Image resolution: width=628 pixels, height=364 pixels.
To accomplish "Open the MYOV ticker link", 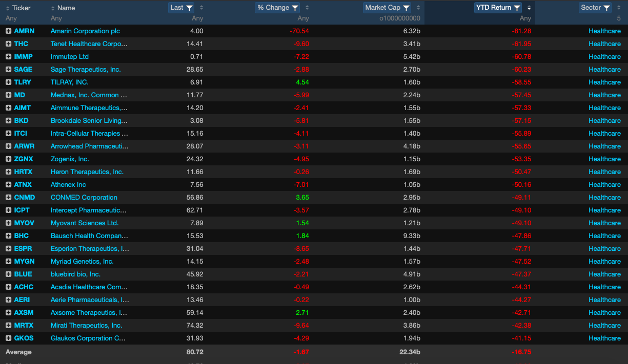I will pyautogui.click(x=24, y=223).
